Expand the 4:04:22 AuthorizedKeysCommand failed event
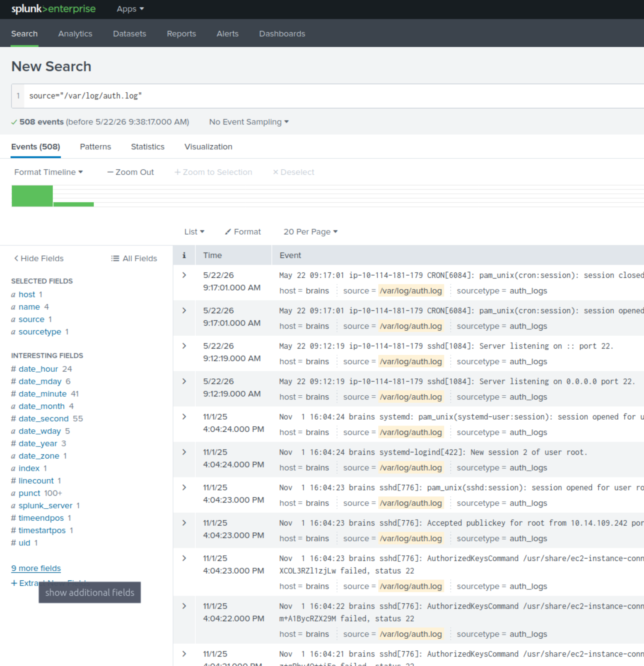This screenshot has height=666, width=644. point(184,606)
